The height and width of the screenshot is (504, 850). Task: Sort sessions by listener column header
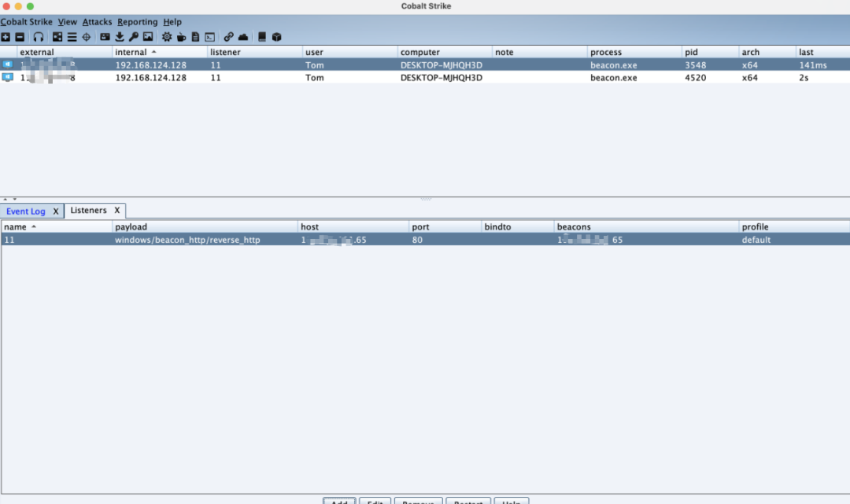click(x=255, y=52)
